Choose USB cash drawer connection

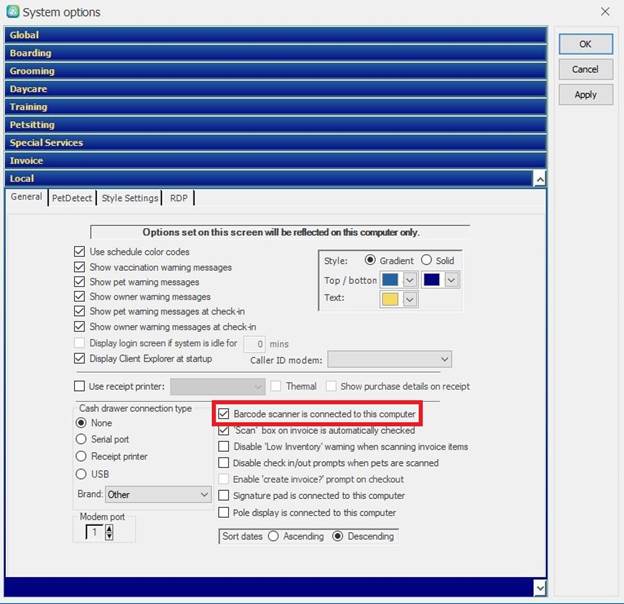[82, 474]
